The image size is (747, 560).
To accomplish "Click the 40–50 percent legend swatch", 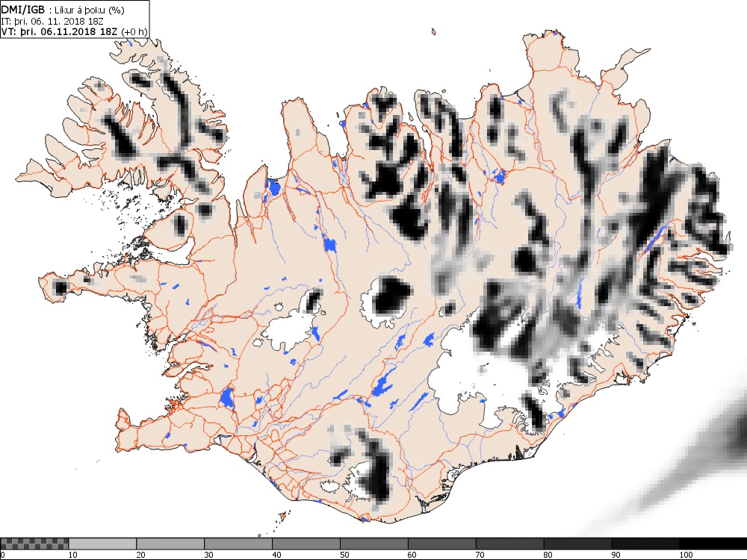I will click(x=306, y=544).
